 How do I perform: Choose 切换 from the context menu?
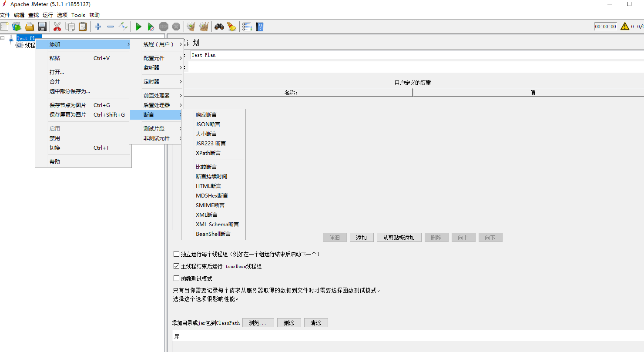[x=83, y=148]
